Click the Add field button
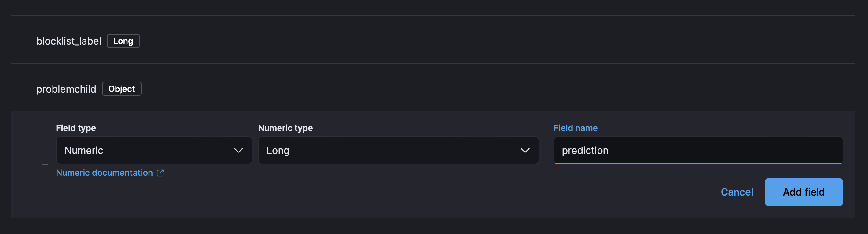 803,192
